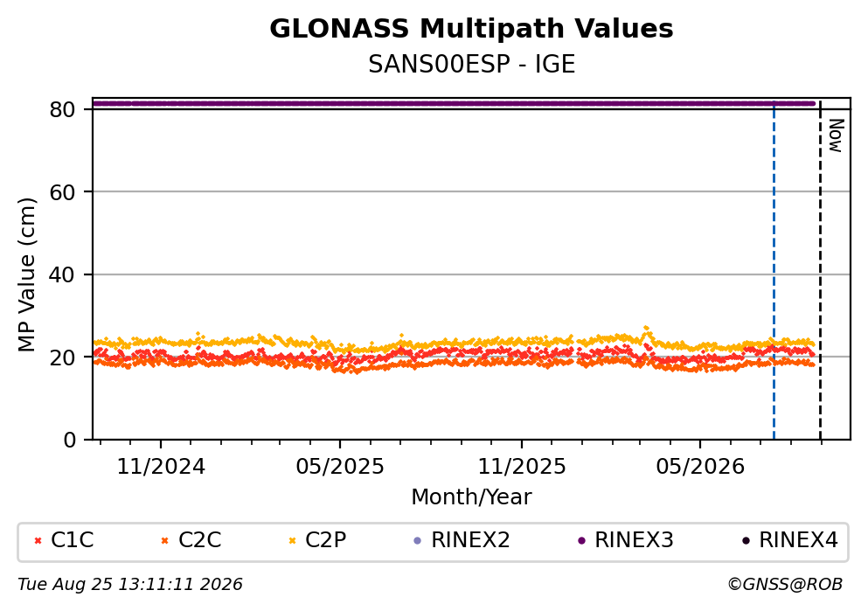The image size is (868, 611).
Task: Select the RINEX2 legend label
Action: 470,540
